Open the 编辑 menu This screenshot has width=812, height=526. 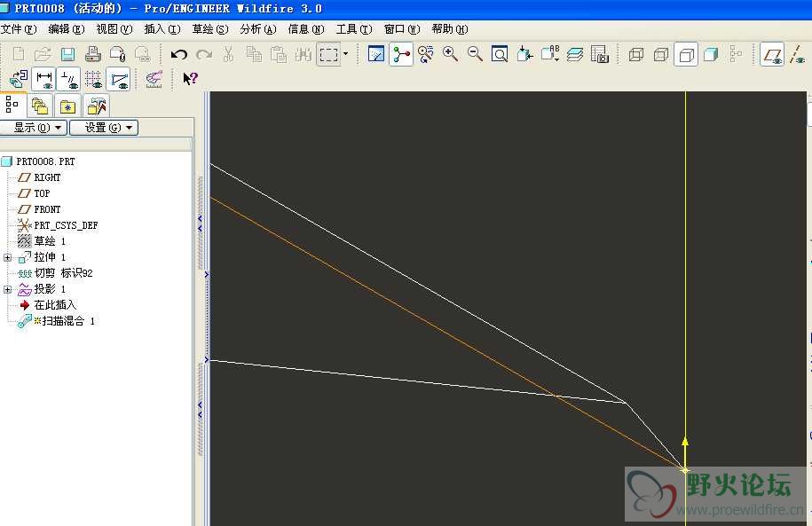pos(67,29)
